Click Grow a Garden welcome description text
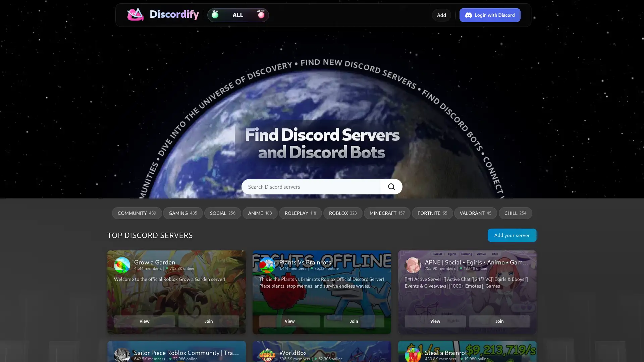 click(x=169, y=279)
